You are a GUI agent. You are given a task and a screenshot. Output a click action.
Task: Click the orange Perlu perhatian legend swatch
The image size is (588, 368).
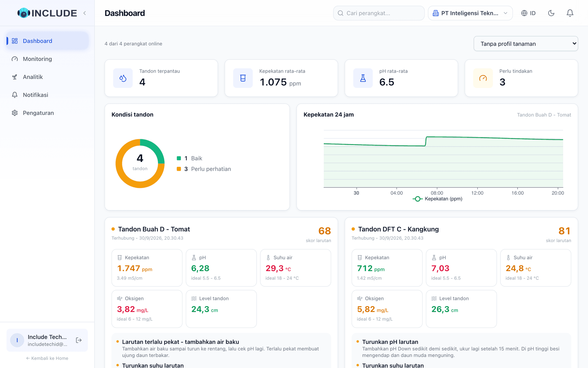pos(179,169)
